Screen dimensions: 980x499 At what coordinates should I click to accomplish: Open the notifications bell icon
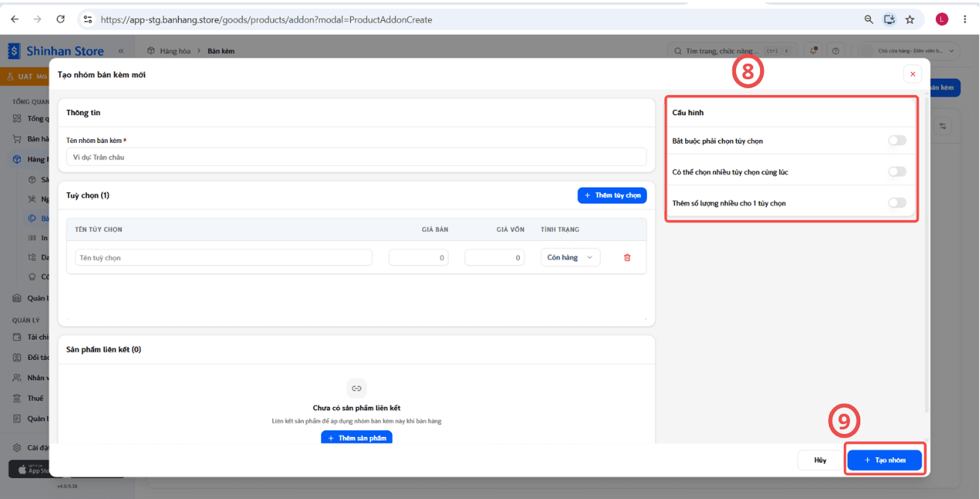point(814,51)
